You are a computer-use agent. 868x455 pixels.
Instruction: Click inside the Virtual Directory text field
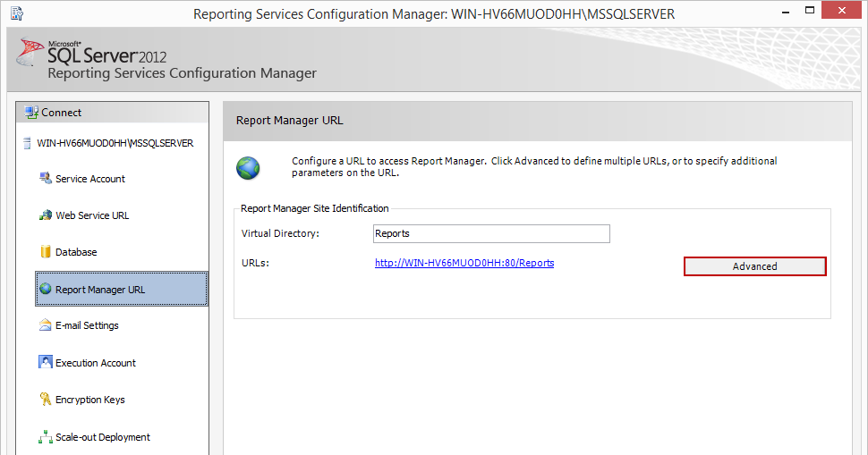pos(491,233)
